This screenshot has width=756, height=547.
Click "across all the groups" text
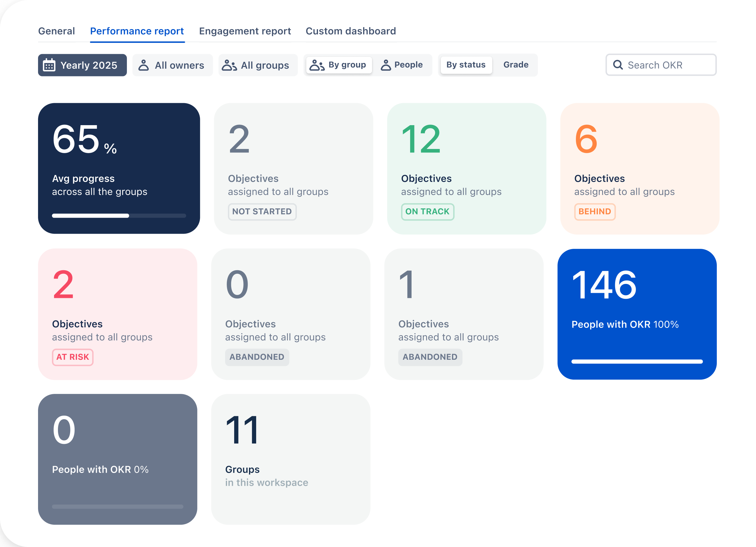point(100,192)
